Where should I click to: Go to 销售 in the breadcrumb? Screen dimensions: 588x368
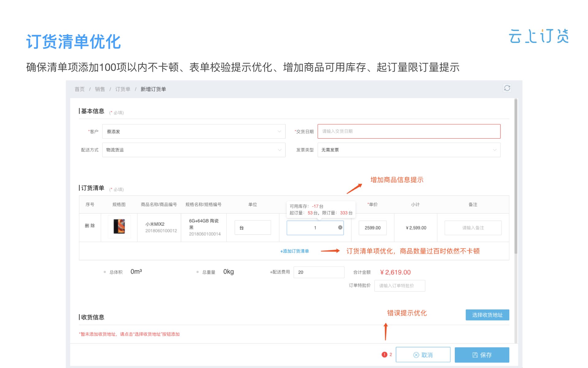(x=100, y=89)
